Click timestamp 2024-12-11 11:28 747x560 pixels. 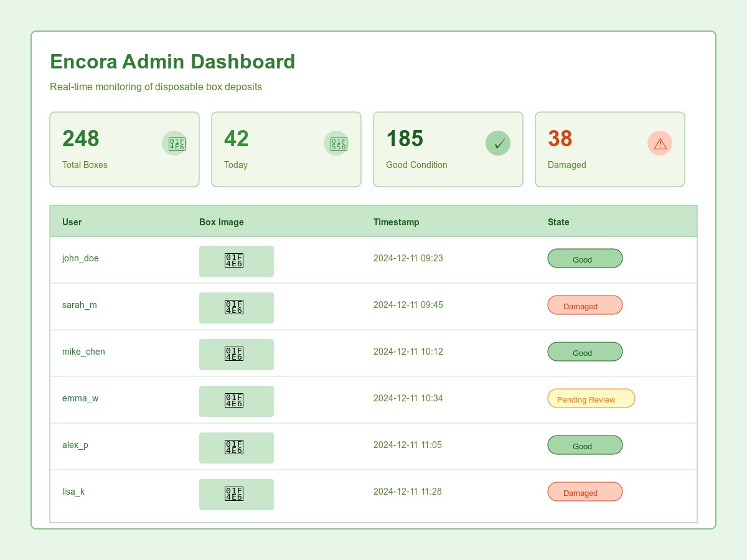click(408, 492)
